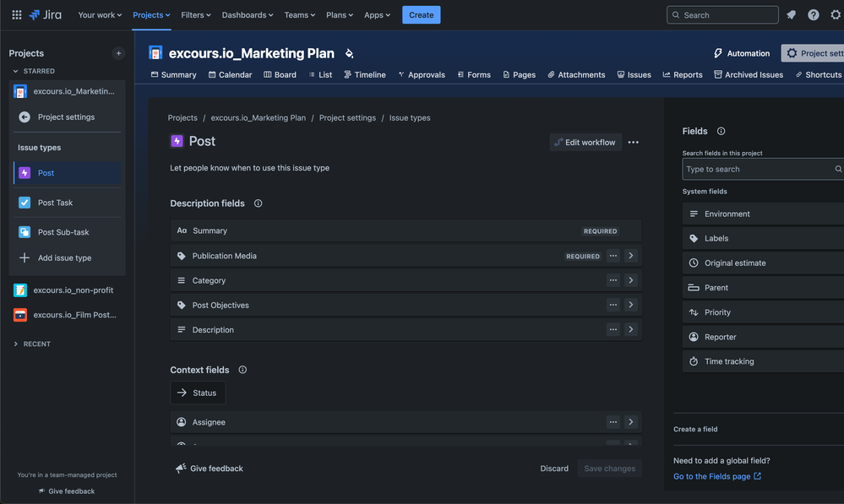Viewport: 844px width, 504px height.
Task: Open more options for Publication Media field
Action: pyautogui.click(x=613, y=256)
